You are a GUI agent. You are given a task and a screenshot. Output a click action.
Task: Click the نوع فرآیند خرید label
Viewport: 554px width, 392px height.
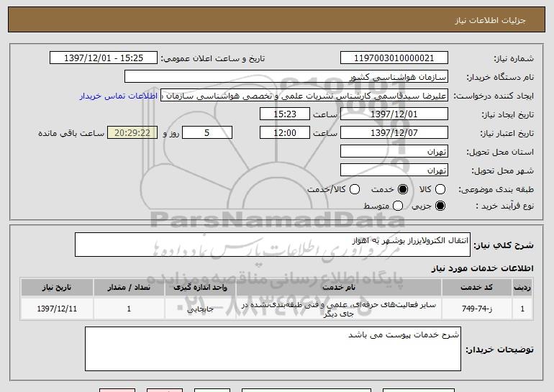pos(504,206)
